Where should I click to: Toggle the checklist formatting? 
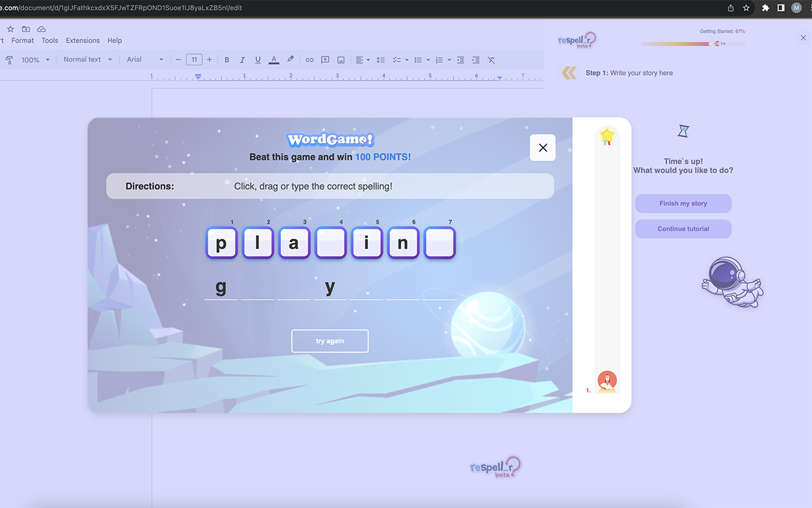[397, 59]
